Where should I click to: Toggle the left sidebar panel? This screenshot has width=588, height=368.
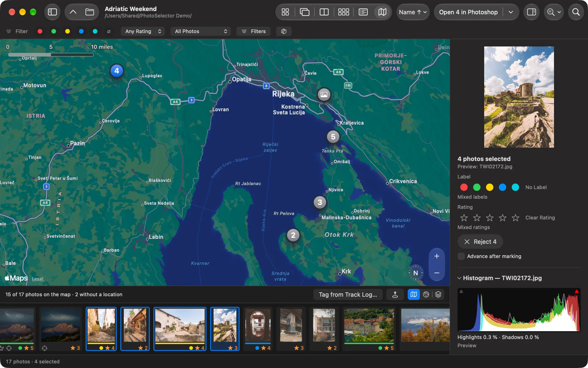pyautogui.click(x=52, y=12)
